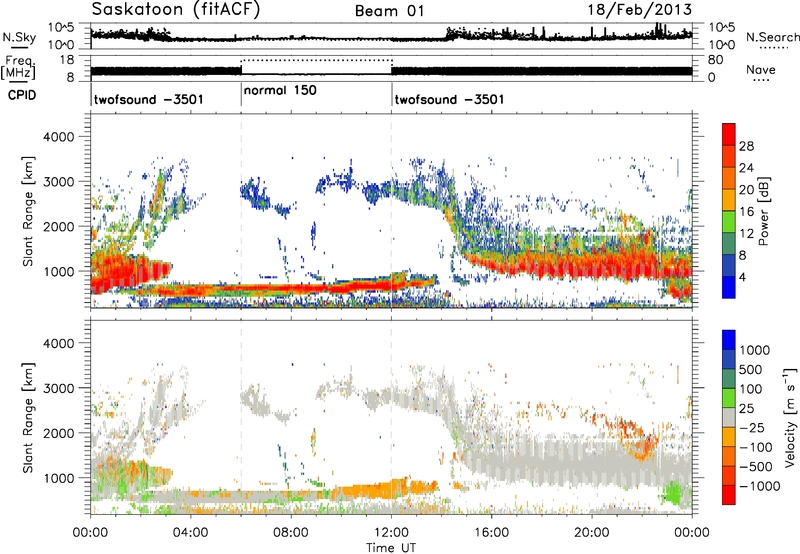This screenshot has height=554, width=800.
Task: Click the dashed CPID boundary line at 12:00
Action: tap(391, 211)
